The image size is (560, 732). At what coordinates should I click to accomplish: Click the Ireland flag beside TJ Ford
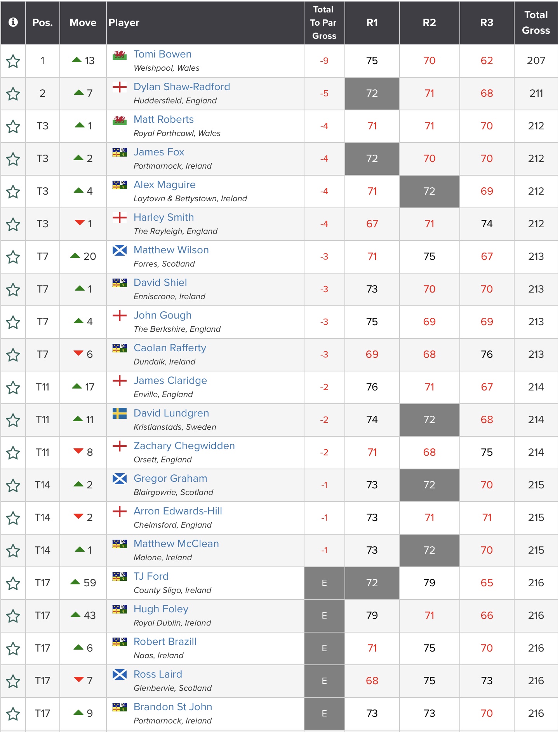120,577
